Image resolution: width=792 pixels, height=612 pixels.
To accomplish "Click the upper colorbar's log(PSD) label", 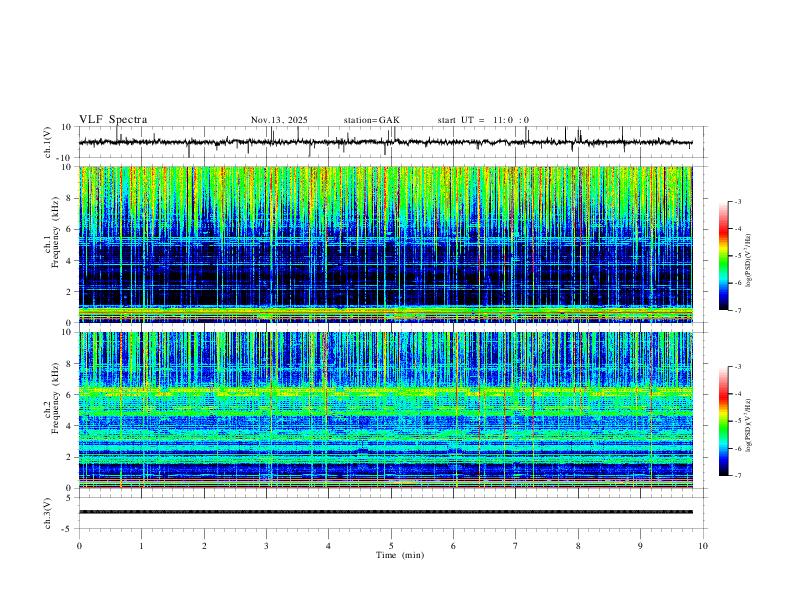I will coord(748,261).
